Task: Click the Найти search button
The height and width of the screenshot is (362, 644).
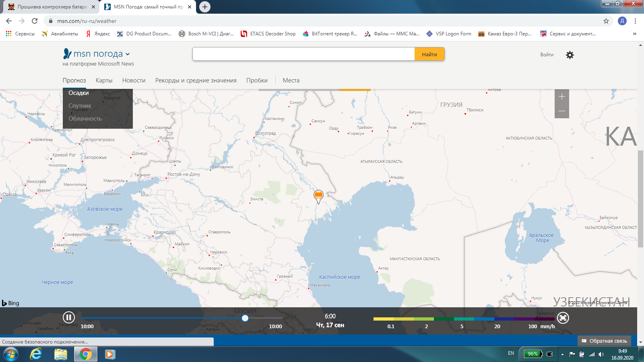Action: pyautogui.click(x=429, y=54)
